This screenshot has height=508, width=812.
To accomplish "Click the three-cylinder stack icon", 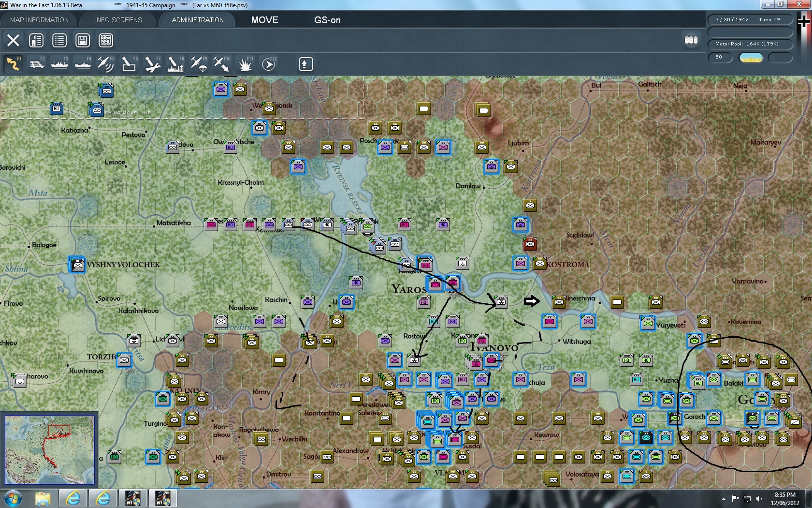I will click(691, 40).
